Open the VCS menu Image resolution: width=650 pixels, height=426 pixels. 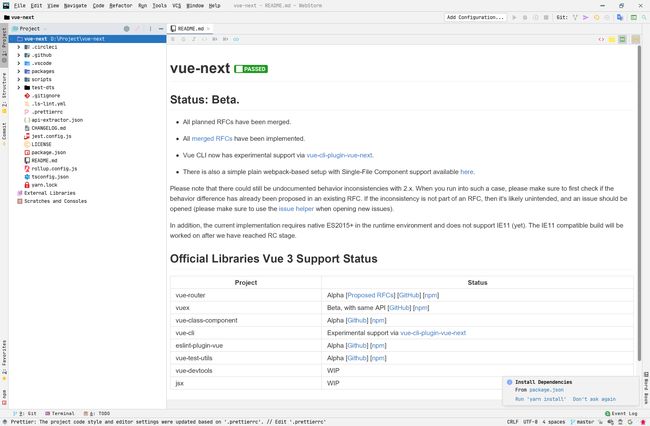(177, 6)
